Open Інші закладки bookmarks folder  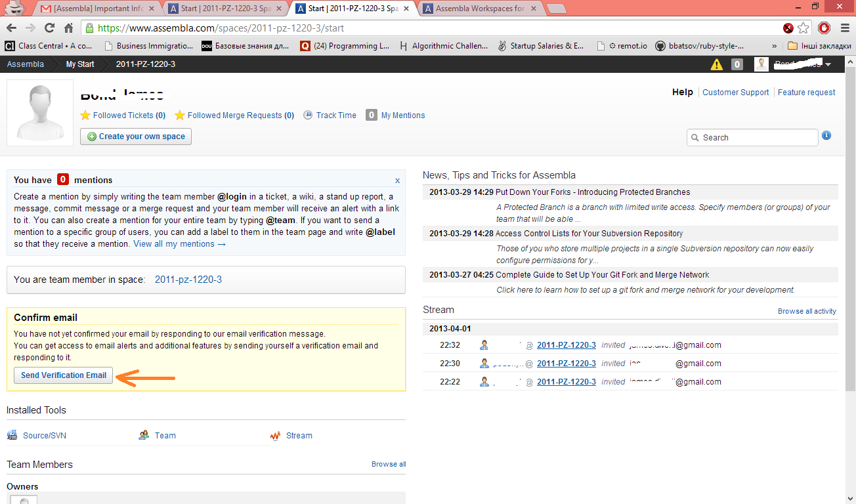819,46
